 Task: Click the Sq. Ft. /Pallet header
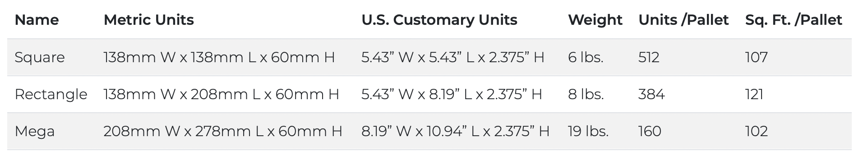point(794,20)
